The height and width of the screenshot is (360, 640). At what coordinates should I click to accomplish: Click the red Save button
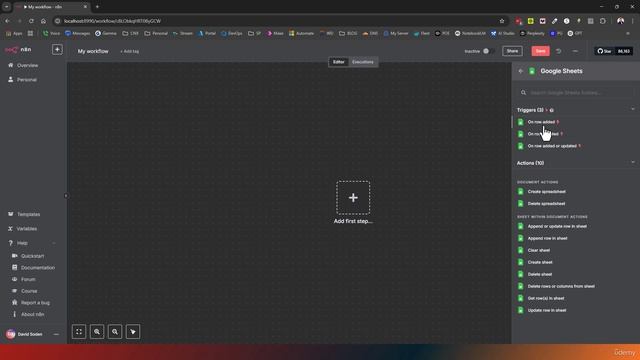[540, 51]
